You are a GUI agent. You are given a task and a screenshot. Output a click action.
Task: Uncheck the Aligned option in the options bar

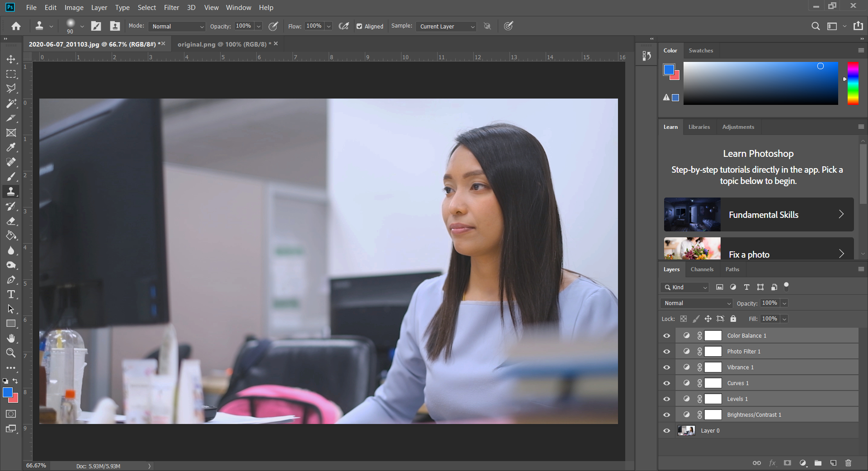(359, 26)
